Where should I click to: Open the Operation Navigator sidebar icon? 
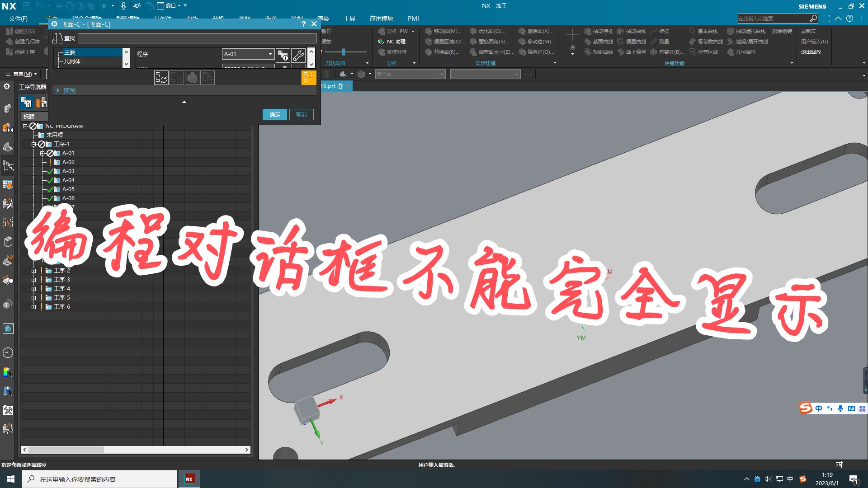[x=8, y=167]
